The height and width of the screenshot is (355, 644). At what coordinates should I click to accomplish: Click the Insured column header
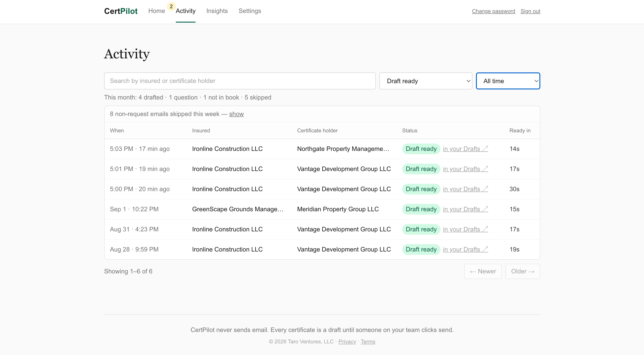[x=201, y=131]
